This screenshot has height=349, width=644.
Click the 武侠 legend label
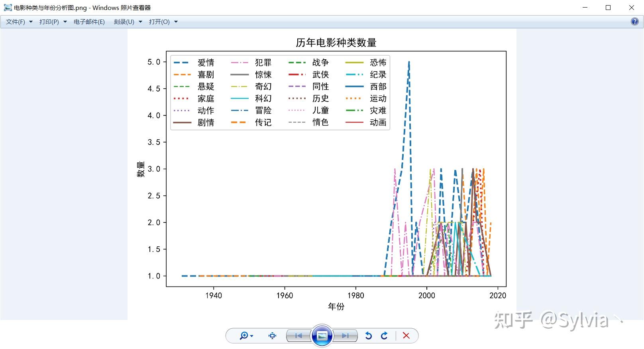click(321, 74)
